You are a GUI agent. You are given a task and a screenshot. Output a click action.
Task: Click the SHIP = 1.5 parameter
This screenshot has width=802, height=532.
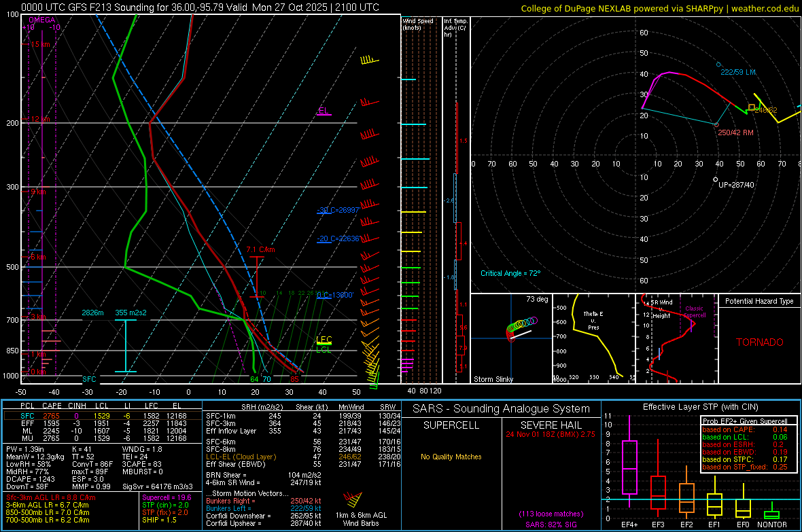(x=159, y=520)
